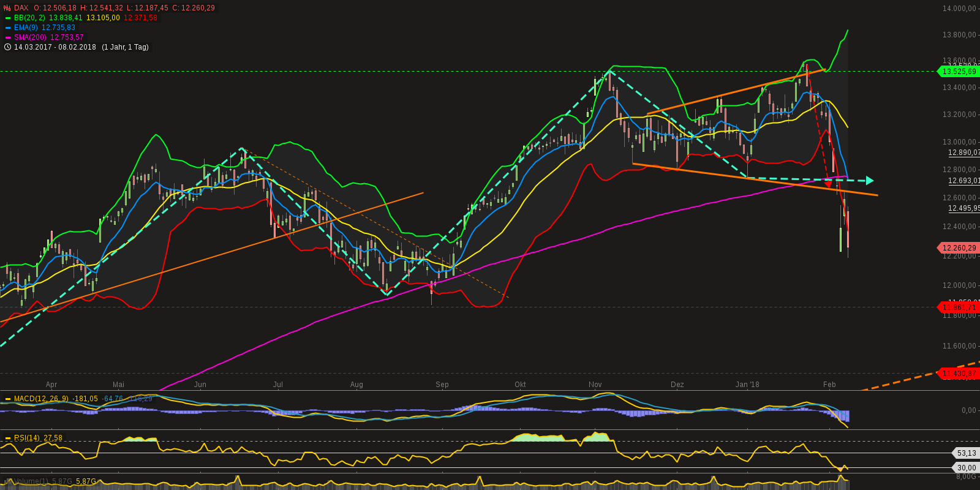Click the EMA value 12.735,83
The height and width of the screenshot is (490, 980).
coord(59,28)
